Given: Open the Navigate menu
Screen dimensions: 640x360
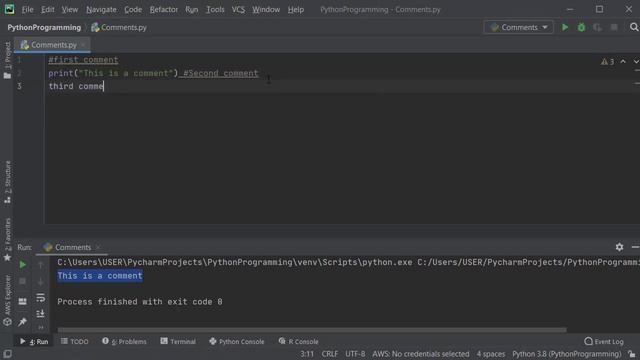Looking at the screenshot, I should (x=101, y=9).
